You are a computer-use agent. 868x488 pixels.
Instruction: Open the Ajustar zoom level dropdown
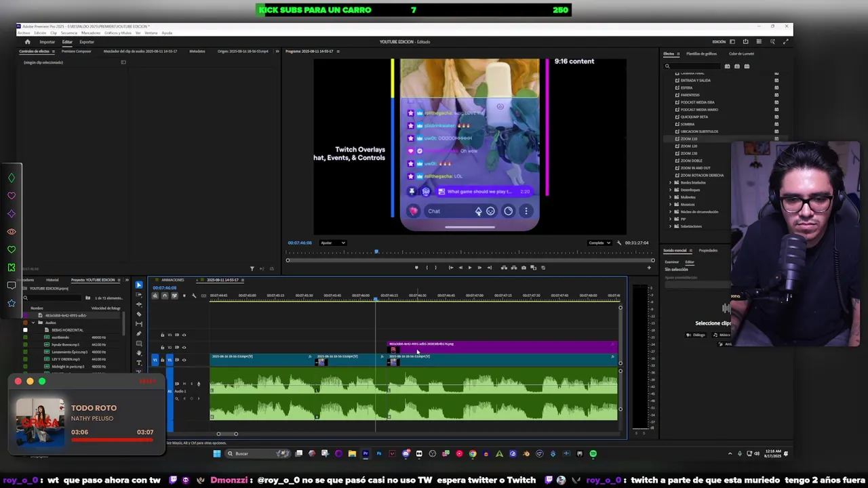(332, 243)
